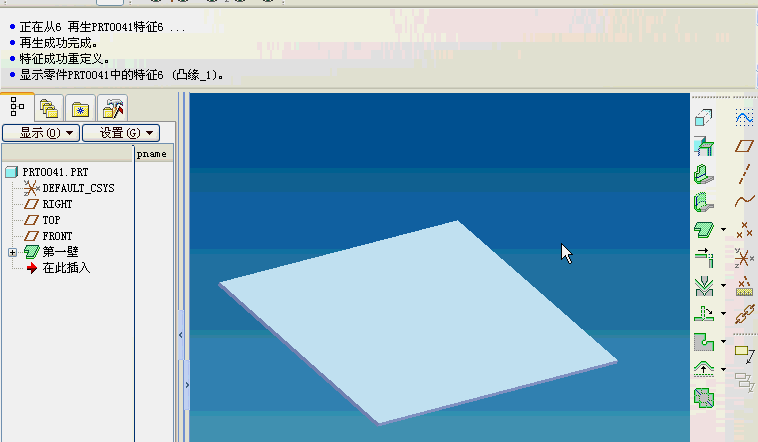The width and height of the screenshot is (758, 442).
Task: Select the unattached flat wall tool
Action: click(x=704, y=229)
